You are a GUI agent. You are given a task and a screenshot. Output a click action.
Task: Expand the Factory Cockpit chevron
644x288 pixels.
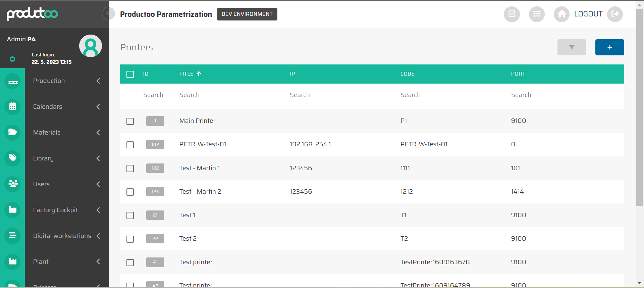tap(98, 210)
